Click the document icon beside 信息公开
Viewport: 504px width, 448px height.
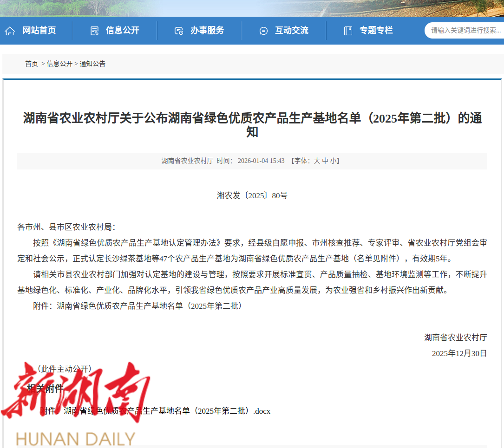coord(94,31)
